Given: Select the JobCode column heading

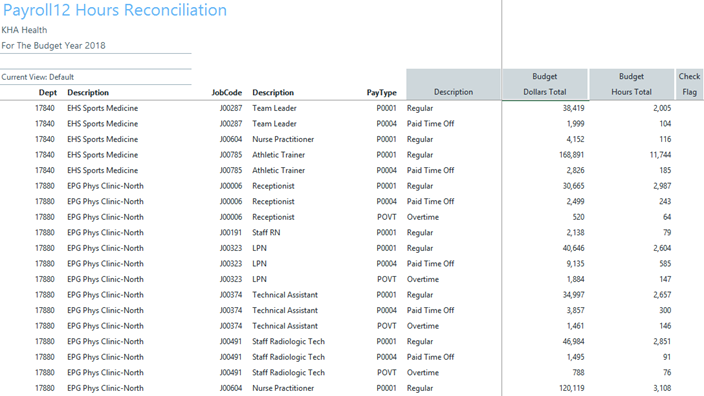Looking at the screenshot, I should (x=227, y=92).
